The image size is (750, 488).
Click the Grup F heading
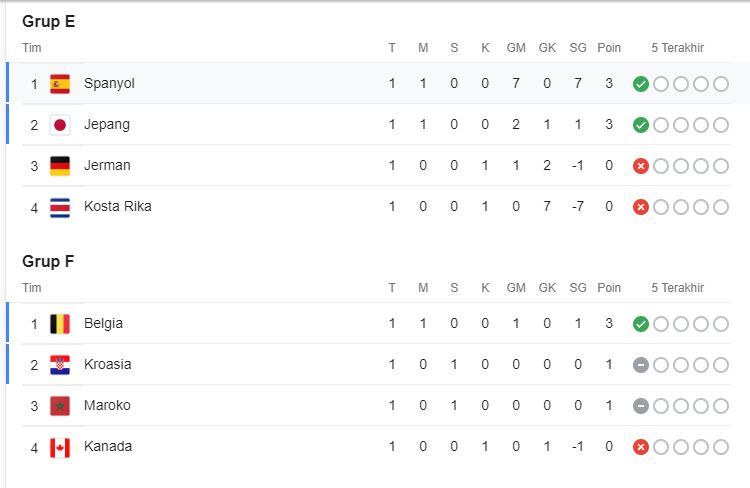pos(49,262)
